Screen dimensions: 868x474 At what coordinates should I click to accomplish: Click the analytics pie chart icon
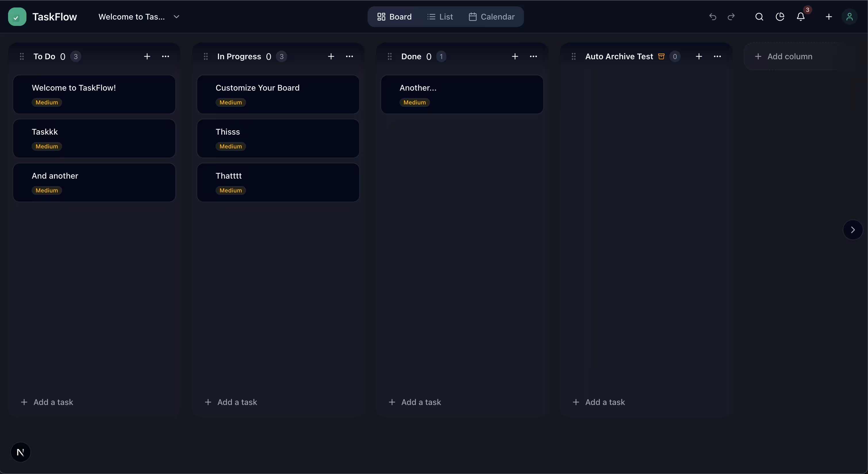click(780, 16)
